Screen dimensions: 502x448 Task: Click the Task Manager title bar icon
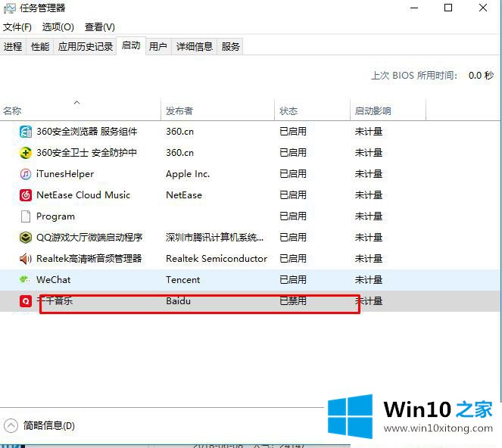coord(9,8)
